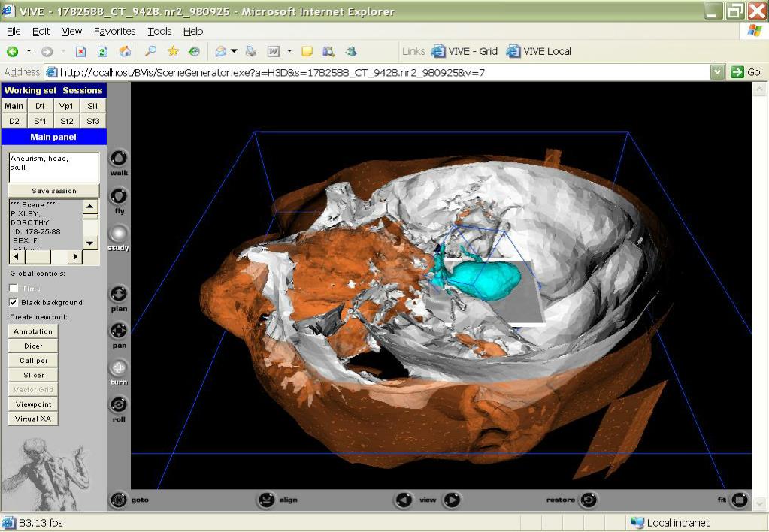
Task: Click the fit view icon
Action: [x=740, y=500]
